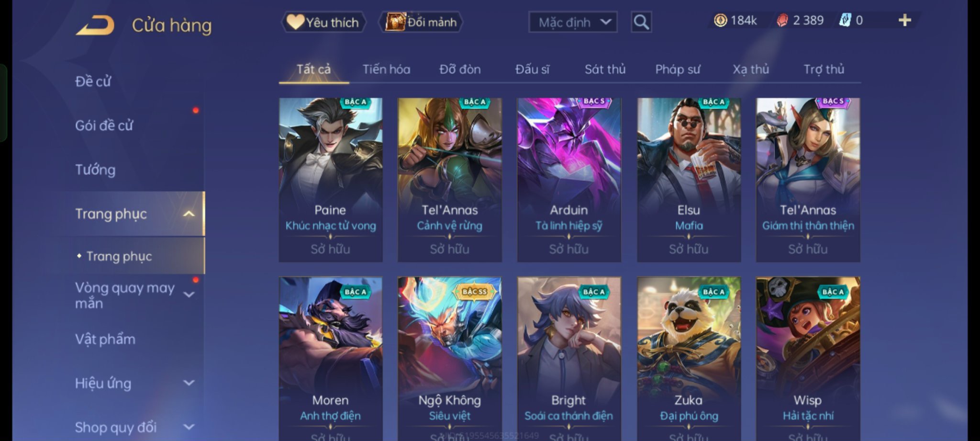The width and height of the screenshot is (980, 441).
Task: Collapse the Trang phục section chevron
Action: (189, 214)
